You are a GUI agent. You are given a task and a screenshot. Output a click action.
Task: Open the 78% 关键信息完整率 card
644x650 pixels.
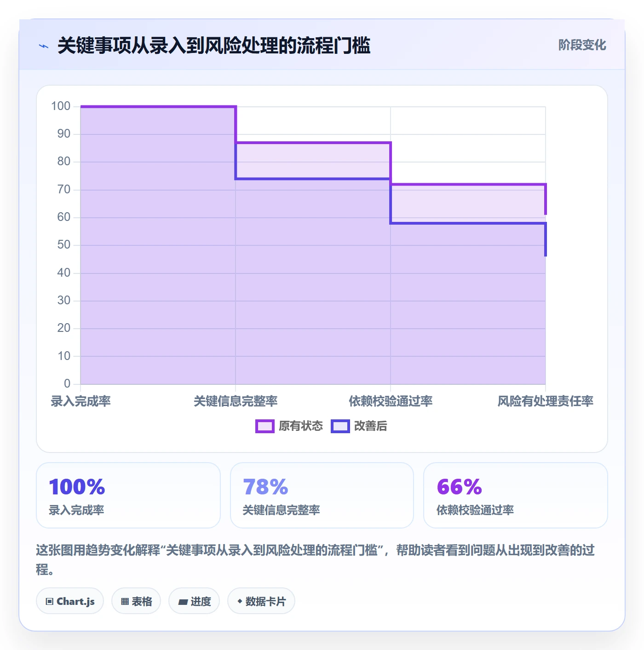click(x=322, y=495)
